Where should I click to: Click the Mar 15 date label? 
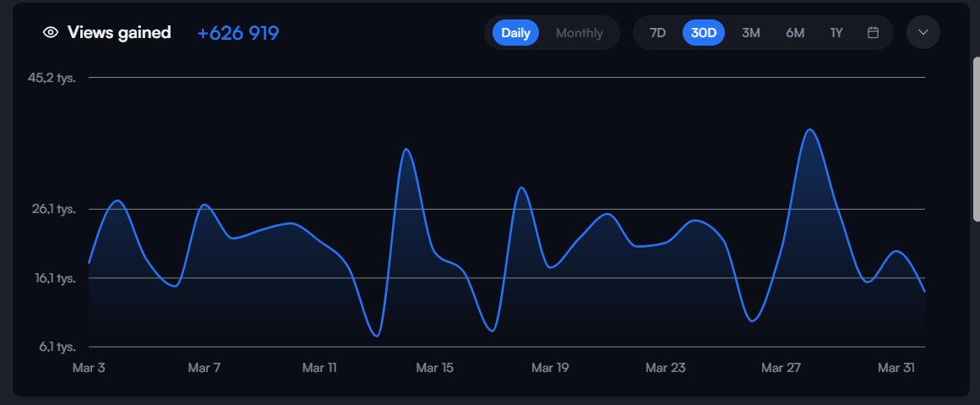435,368
